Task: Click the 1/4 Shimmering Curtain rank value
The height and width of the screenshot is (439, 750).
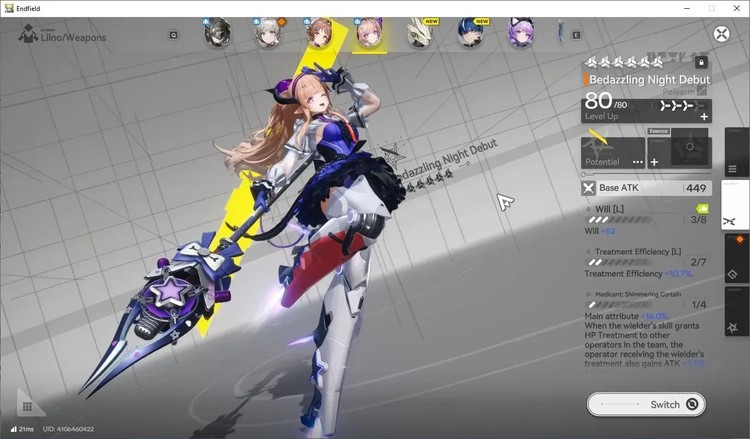Action: 698,305
